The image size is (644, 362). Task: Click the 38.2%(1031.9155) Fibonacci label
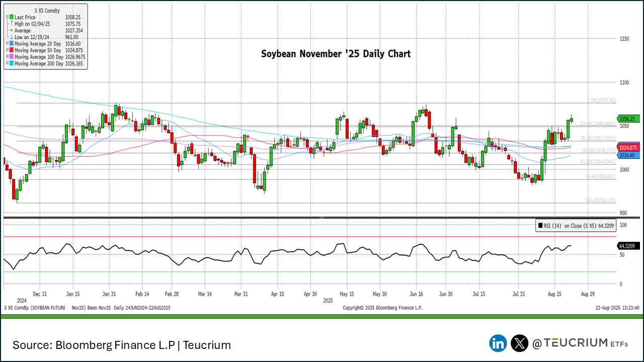pyautogui.click(x=598, y=138)
